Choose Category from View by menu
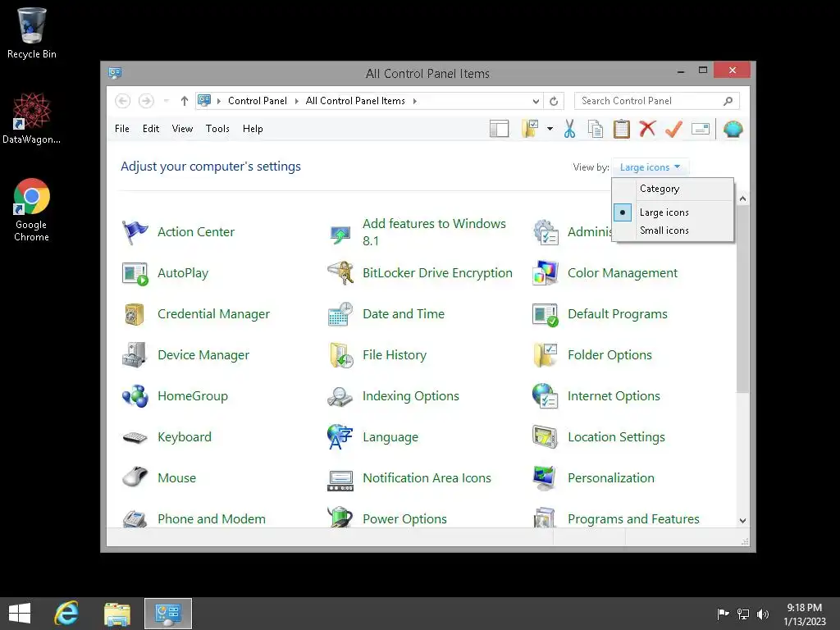The image size is (840, 630). tap(660, 189)
